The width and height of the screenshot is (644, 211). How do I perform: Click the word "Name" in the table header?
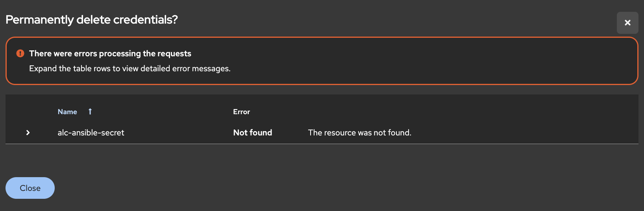click(x=67, y=112)
